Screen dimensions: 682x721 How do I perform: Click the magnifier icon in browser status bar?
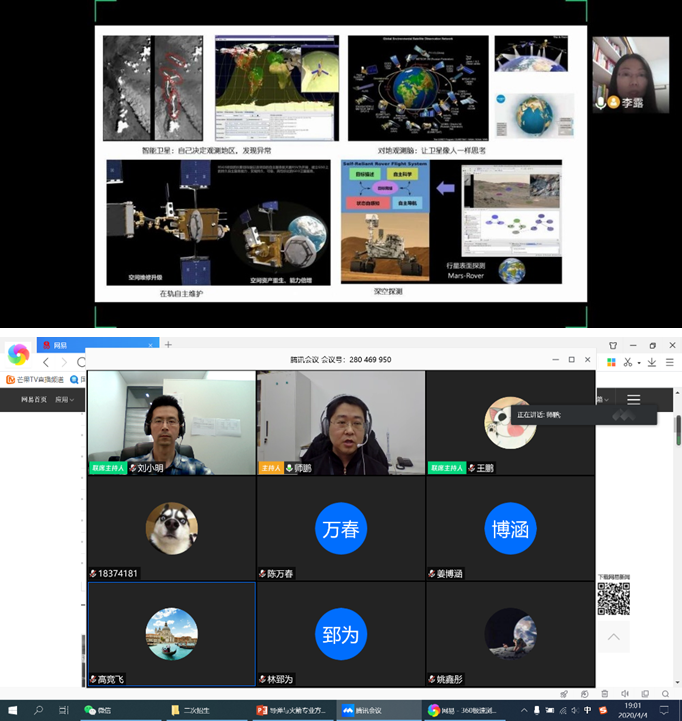(x=665, y=693)
